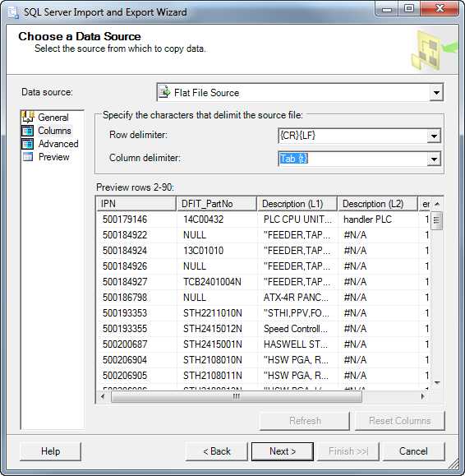Select cell PLC CPU UNIT...
Viewport: 465px width, 476px height.
(x=297, y=220)
